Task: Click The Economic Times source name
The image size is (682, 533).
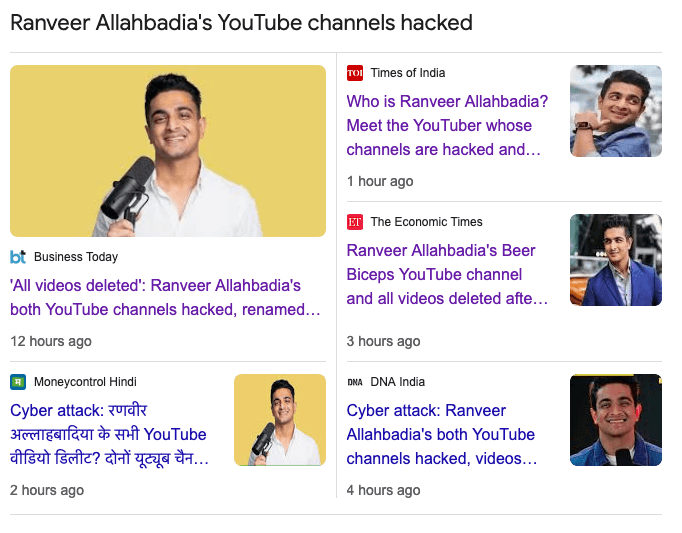Action: click(426, 222)
